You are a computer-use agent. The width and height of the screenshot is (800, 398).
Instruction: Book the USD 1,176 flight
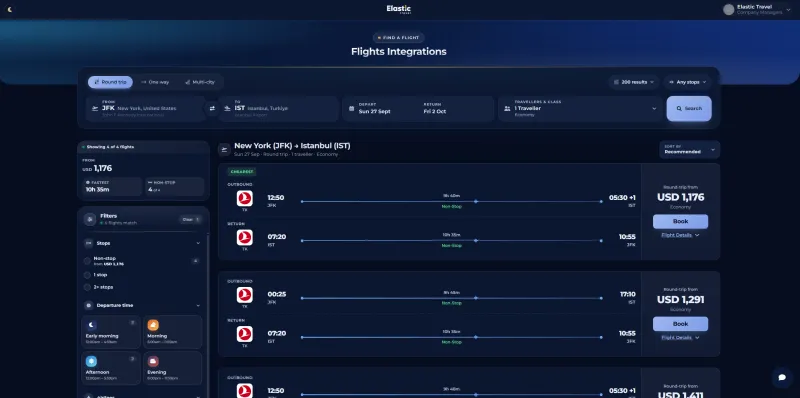click(x=680, y=221)
